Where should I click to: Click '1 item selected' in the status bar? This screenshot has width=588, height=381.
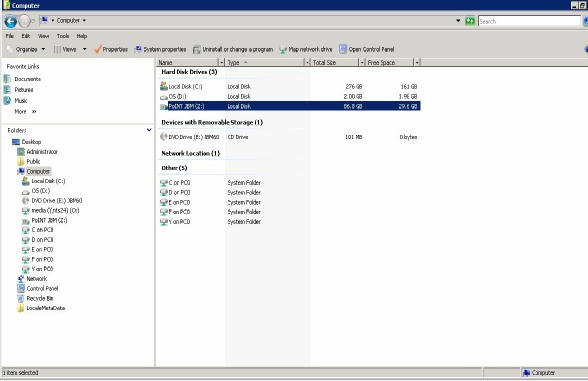point(21,372)
